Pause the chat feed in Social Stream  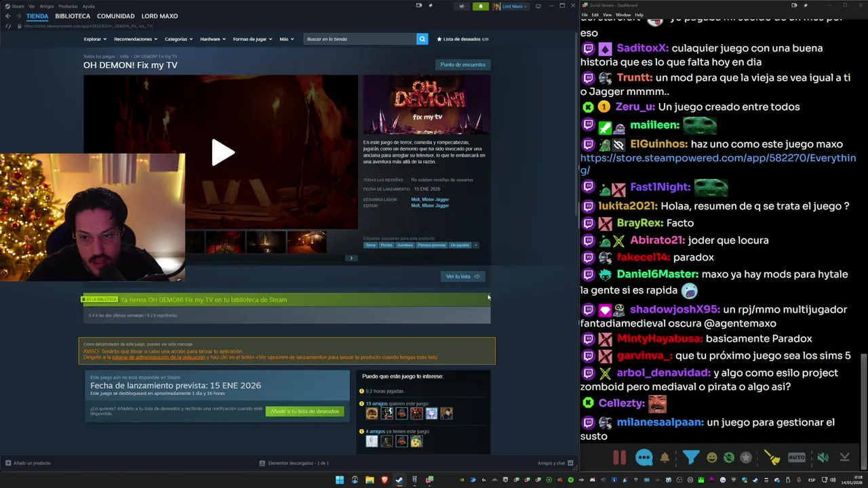pyautogui.click(x=619, y=457)
